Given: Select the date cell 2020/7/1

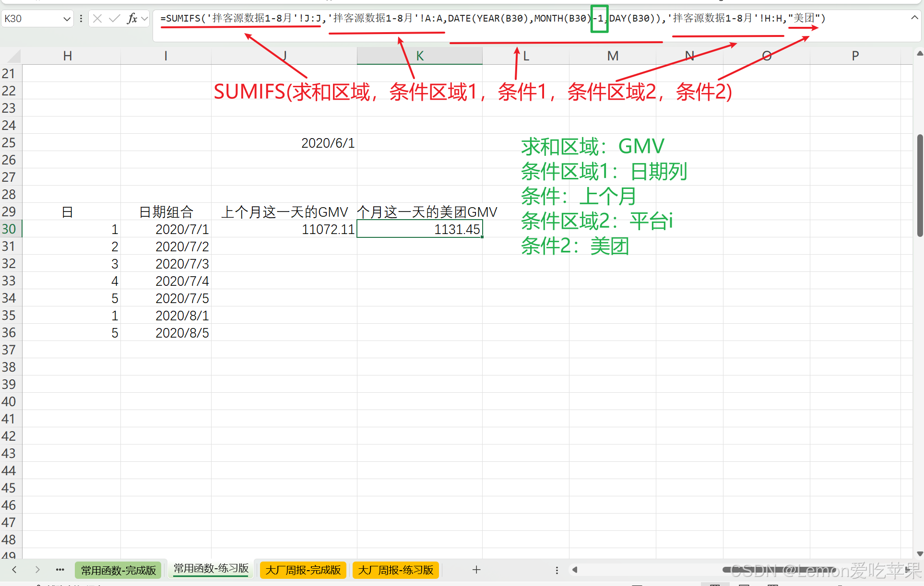Looking at the screenshot, I should (166, 229).
